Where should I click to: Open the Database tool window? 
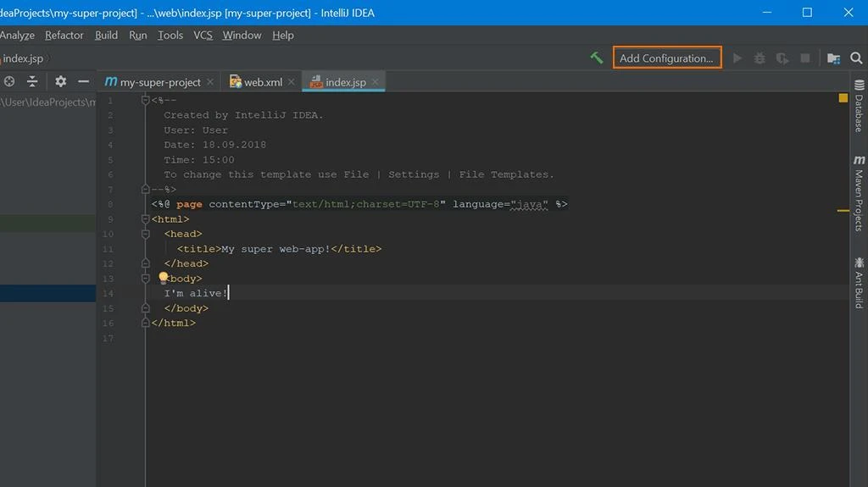[859, 106]
